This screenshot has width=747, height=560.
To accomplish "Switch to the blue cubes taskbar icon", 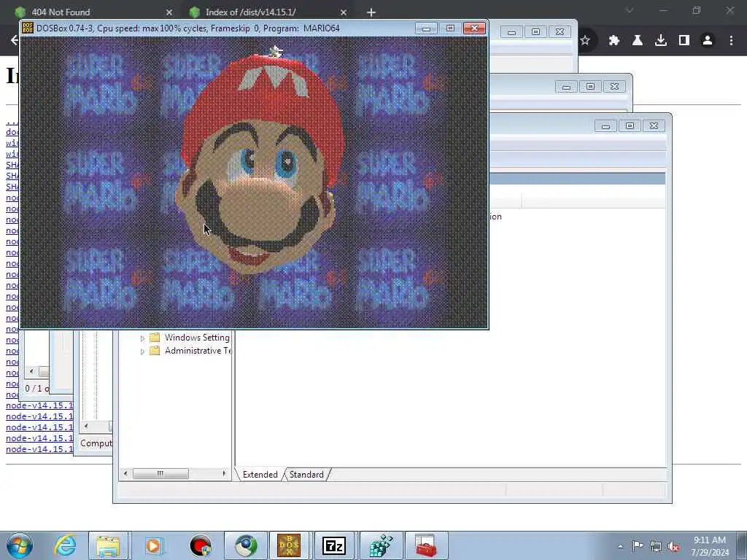I will point(381,545).
